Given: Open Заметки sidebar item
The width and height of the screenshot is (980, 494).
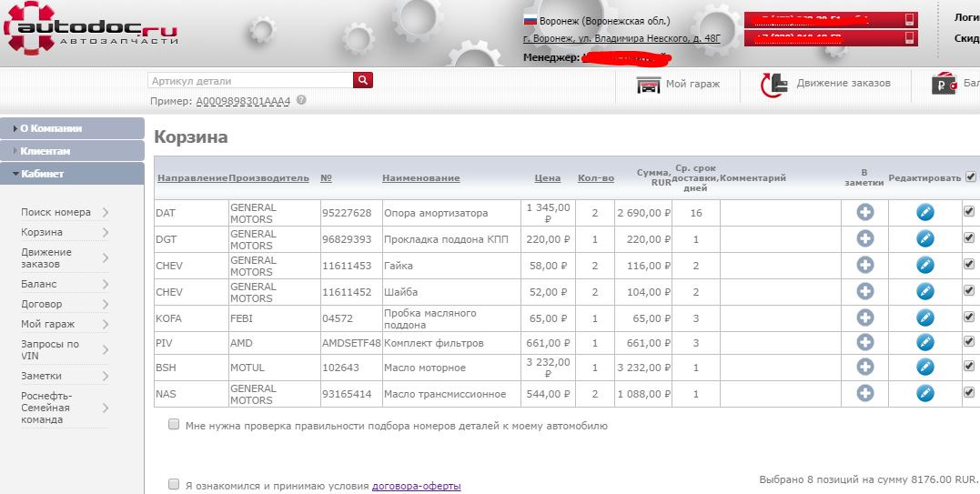Looking at the screenshot, I should coord(65,376).
